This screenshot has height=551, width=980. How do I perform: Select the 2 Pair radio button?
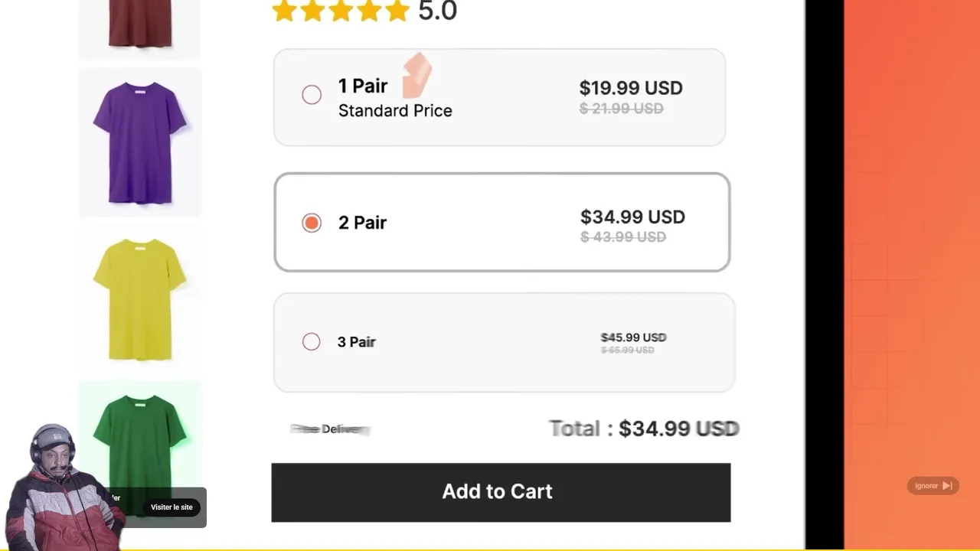312,223
